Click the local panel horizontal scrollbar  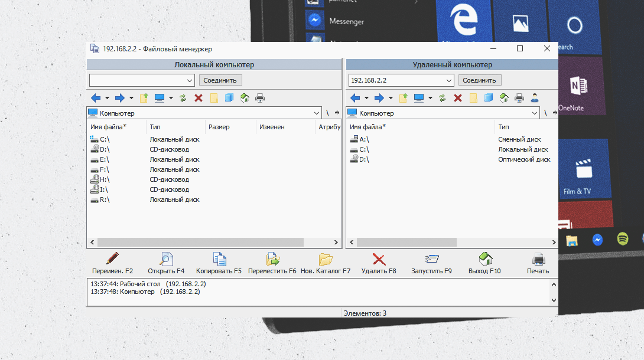coord(200,243)
